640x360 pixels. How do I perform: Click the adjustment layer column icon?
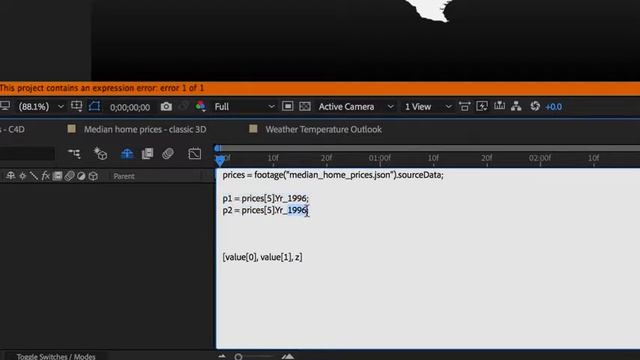81,176
